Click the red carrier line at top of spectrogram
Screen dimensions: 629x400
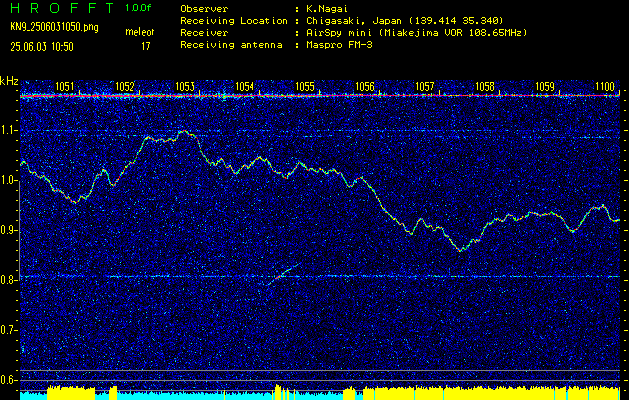[x=320, y=96]
